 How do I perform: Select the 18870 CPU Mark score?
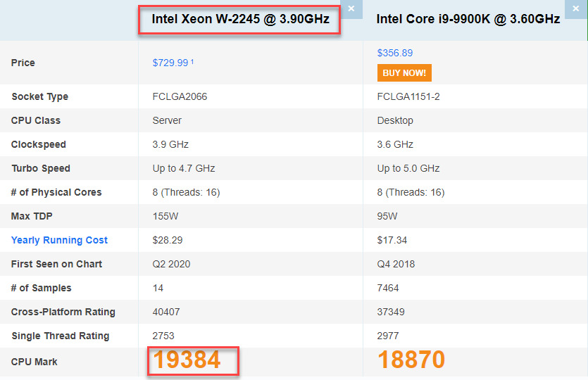411,360
